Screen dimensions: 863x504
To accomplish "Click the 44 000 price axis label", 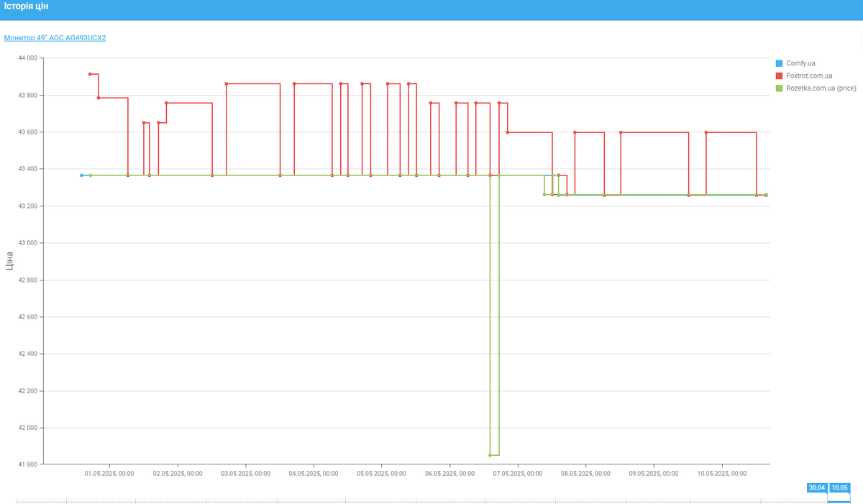I will (x=26, y=58).
